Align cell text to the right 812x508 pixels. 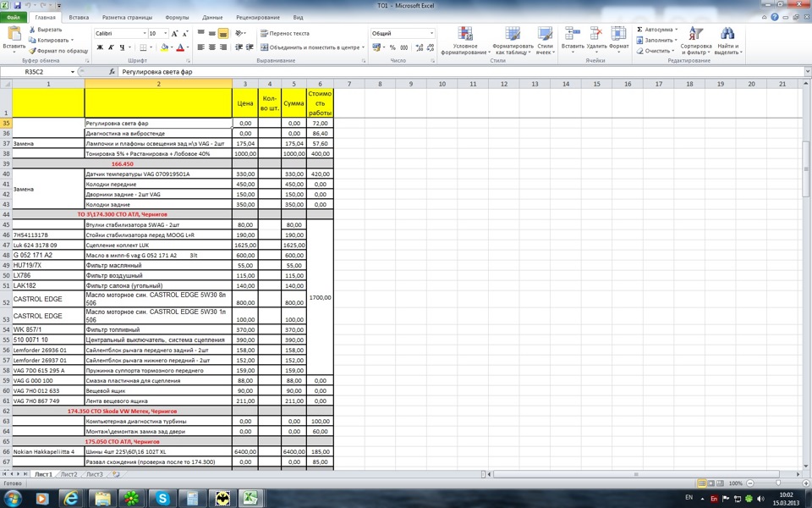[x=223, y=47]
